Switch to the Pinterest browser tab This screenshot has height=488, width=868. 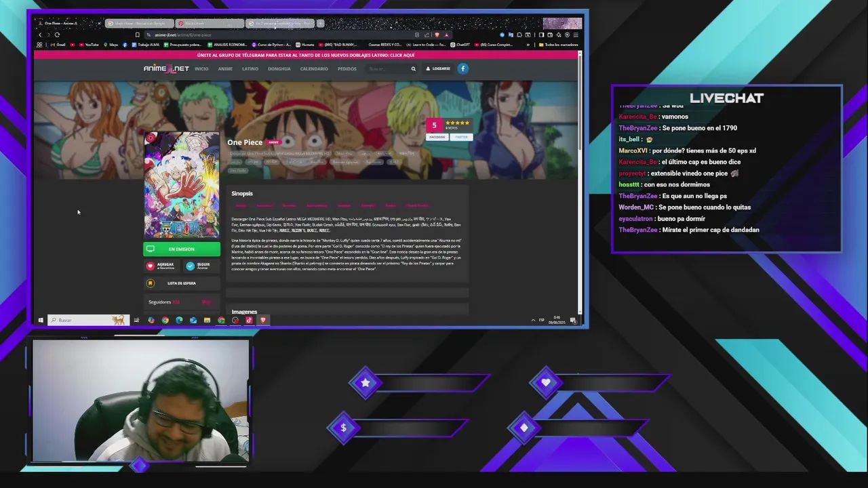pos(209,23)
